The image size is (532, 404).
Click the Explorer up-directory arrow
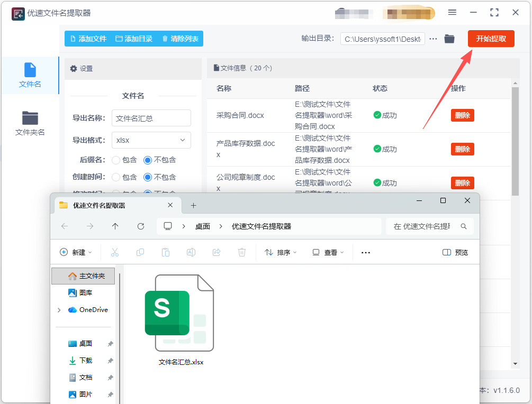pyautogui.click(x=115, y=226)
